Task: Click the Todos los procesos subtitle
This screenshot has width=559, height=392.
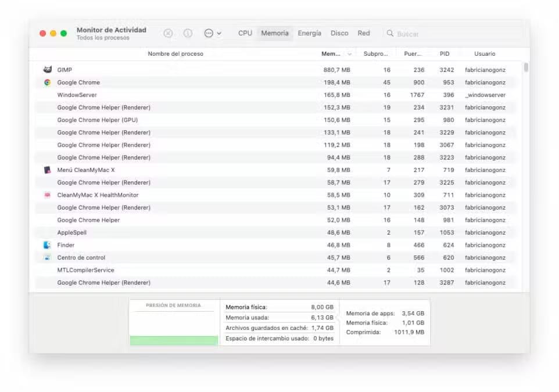Action: click(103, 38)
